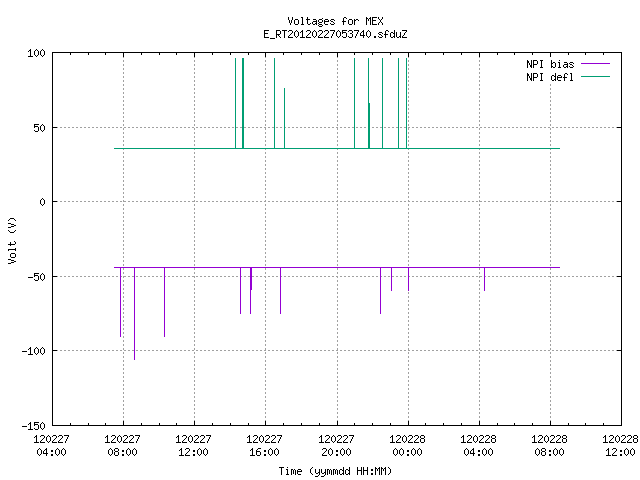
Task: Click the last purple bias spike after 120228 04:00
Action: pyautogui.click(x=484, y=279)
